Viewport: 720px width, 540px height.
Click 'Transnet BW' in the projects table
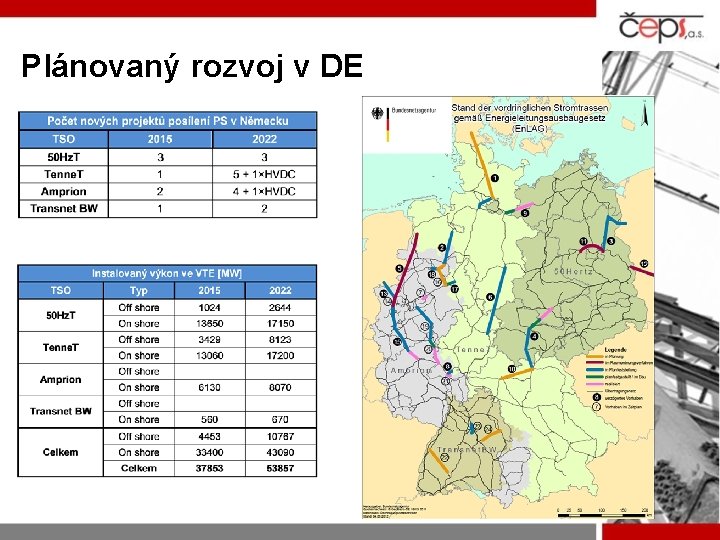click(64, 208)
